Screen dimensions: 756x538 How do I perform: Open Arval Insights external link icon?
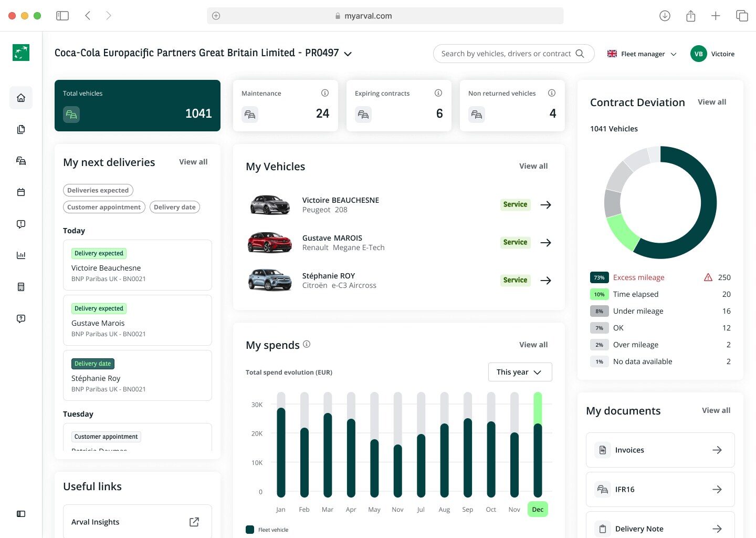tap(194, 522)
